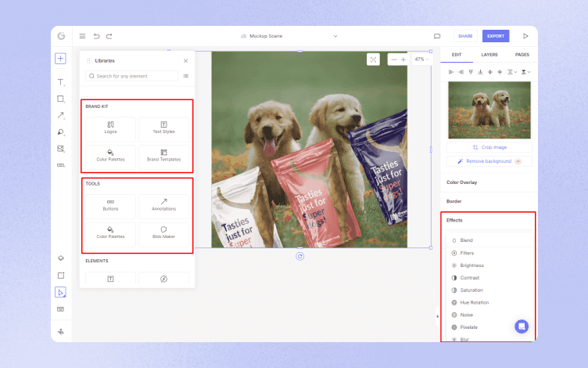The image size is (588, 368).
Task: Open the 47% zoom level dropdown
Action: coord(421,60)
